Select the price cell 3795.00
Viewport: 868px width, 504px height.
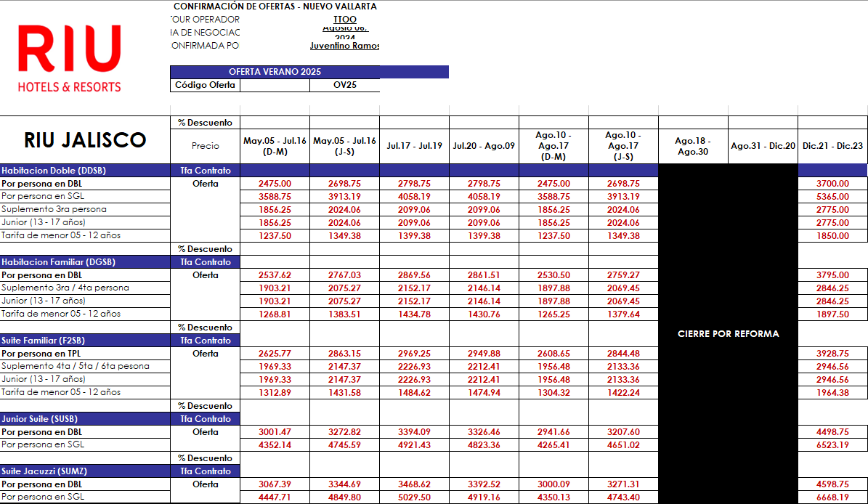[x=832, y=275]
